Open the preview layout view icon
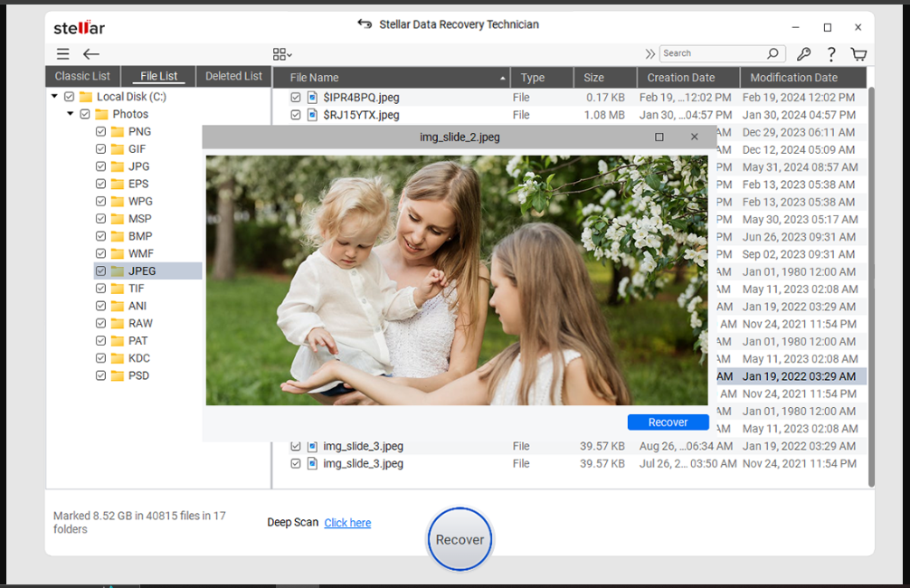This screenshot has height=588, width=910. pyautogui.click(x=279, y=52)
